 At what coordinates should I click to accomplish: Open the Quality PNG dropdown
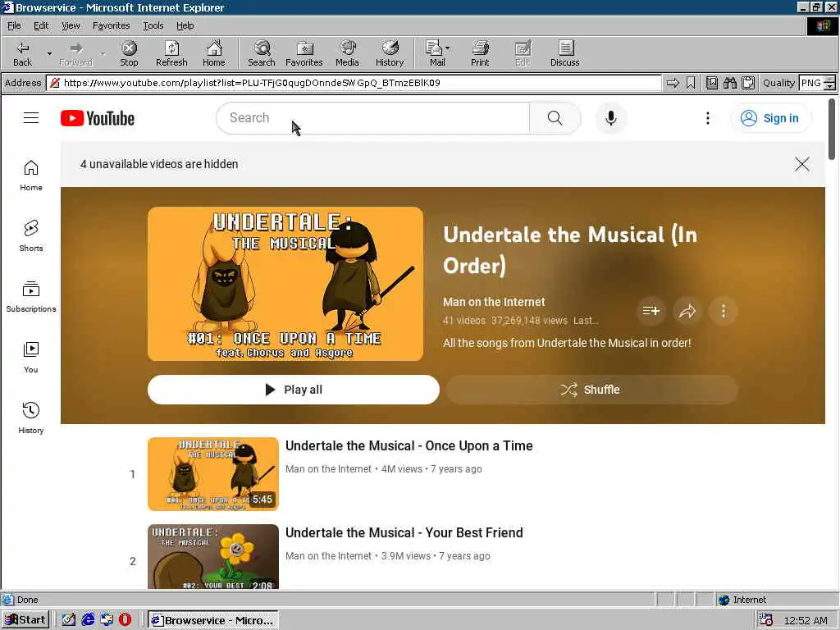pyautogui.click(x=829, y=83)
